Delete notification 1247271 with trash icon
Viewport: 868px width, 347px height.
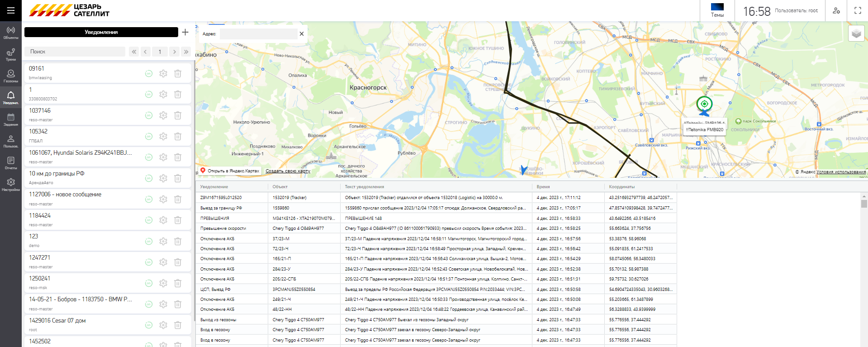pyautogui.click(x=178, y=262)
